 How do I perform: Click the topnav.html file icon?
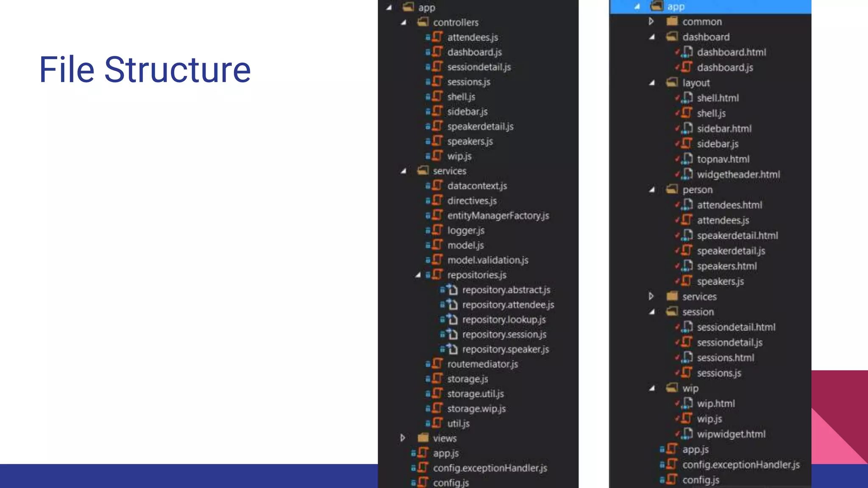click(x=687, y=158)
